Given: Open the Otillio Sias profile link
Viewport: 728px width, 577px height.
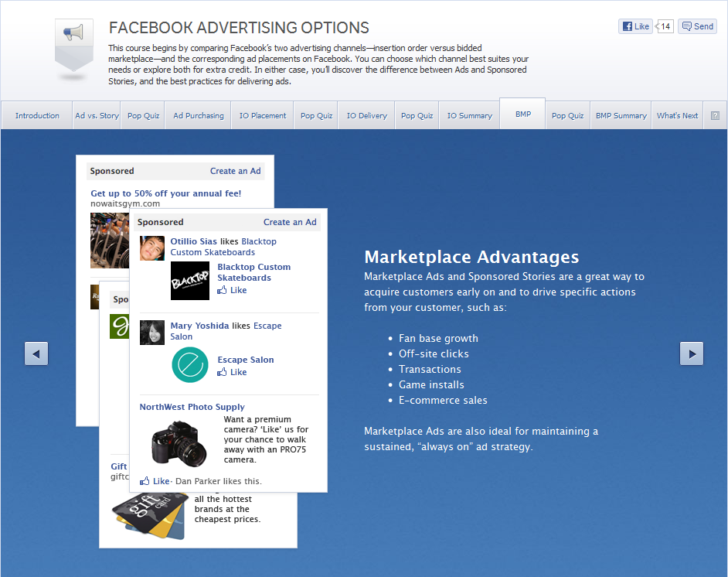Looking at the screenshot, I should (194, 241).
